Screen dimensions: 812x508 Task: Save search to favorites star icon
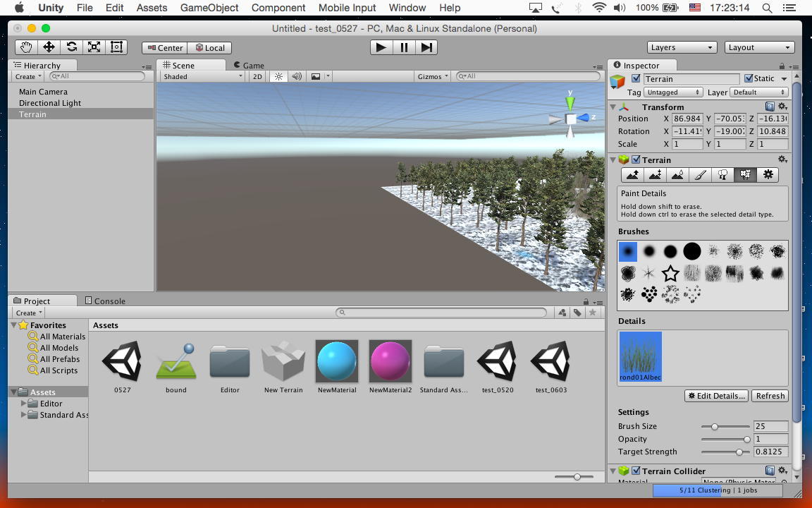(x=592, y=313)
